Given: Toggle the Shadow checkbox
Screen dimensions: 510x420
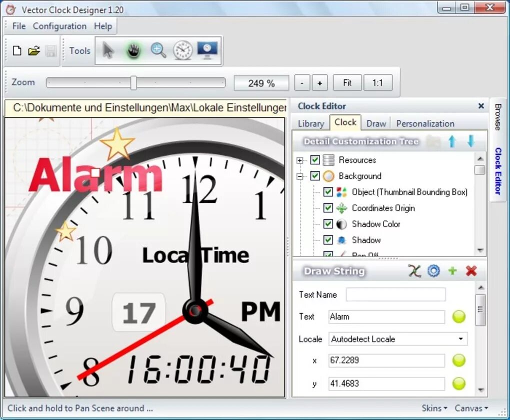Looking at the screenshot, I should (x=328, y=240).
